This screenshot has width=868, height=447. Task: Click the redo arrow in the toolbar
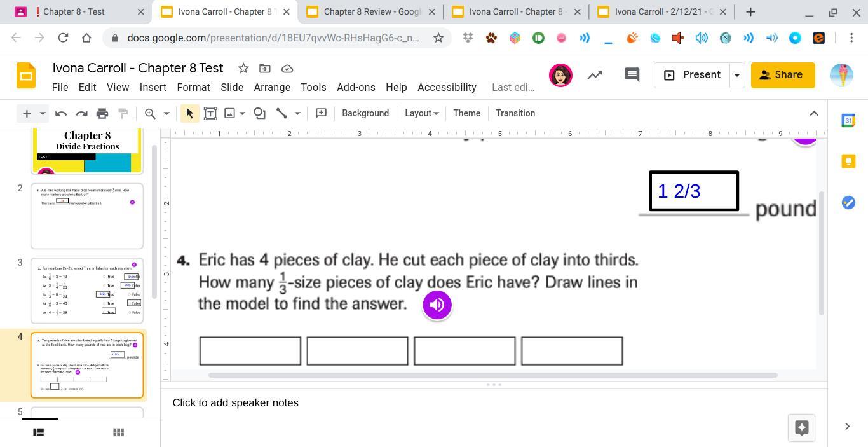(81, 113)
